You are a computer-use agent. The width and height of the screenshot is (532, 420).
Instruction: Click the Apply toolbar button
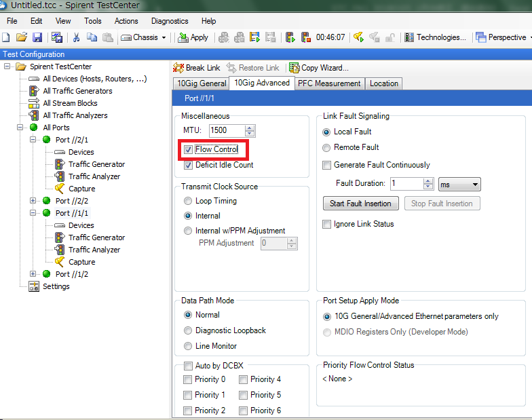click(x=193, y=37)
